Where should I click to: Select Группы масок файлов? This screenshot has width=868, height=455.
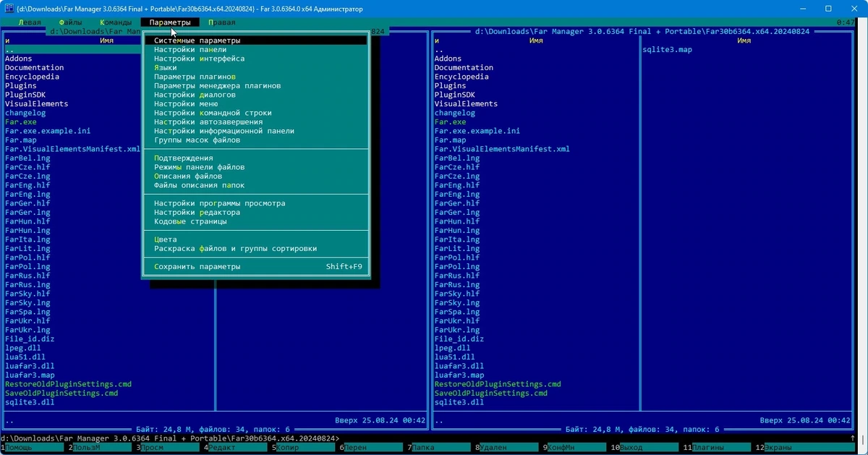257,140
